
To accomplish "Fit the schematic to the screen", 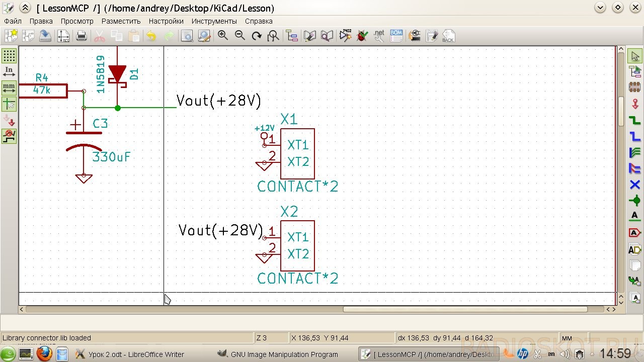I will coord(273,36).
